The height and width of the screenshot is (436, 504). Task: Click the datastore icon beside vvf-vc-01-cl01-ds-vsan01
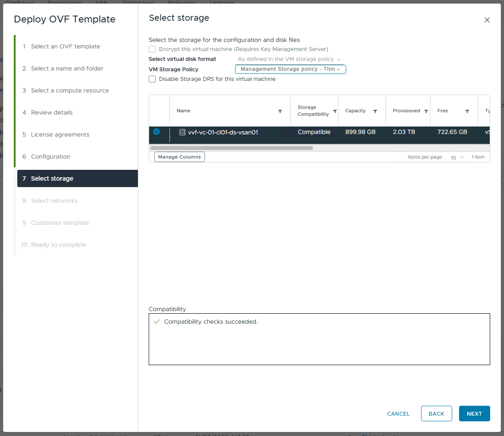[182, 132]
